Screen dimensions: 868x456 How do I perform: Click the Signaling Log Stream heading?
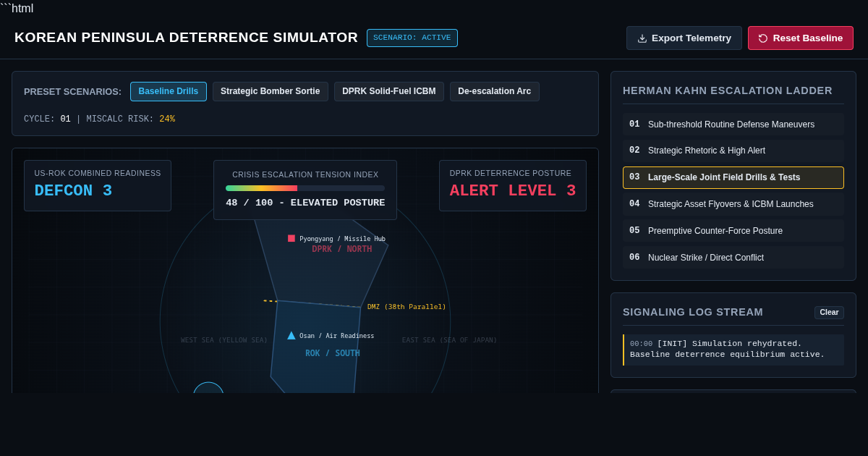coord(693,312)
